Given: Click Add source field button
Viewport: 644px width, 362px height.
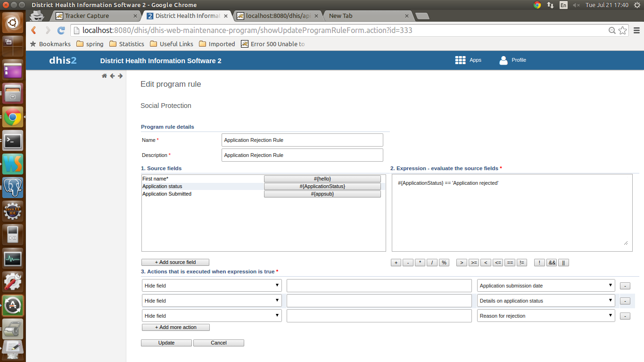Looking at the screenshot, I should (175, 263).
